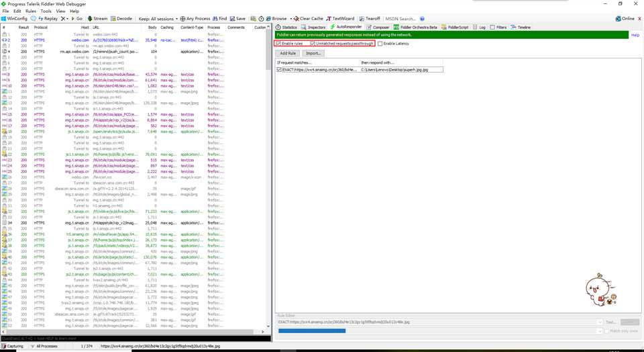Click the Add Rule button
644x352 pixels.
[x=288, y=54]
